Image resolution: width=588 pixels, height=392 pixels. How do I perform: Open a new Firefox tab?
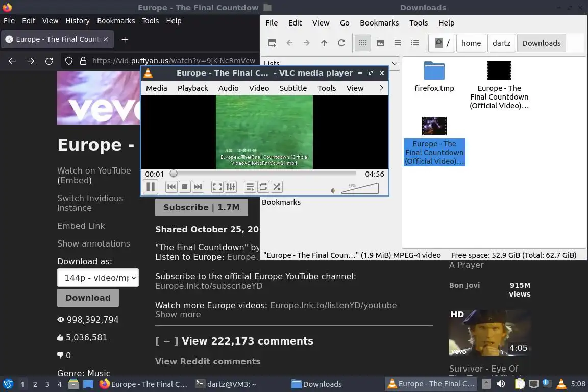(125, 39)
